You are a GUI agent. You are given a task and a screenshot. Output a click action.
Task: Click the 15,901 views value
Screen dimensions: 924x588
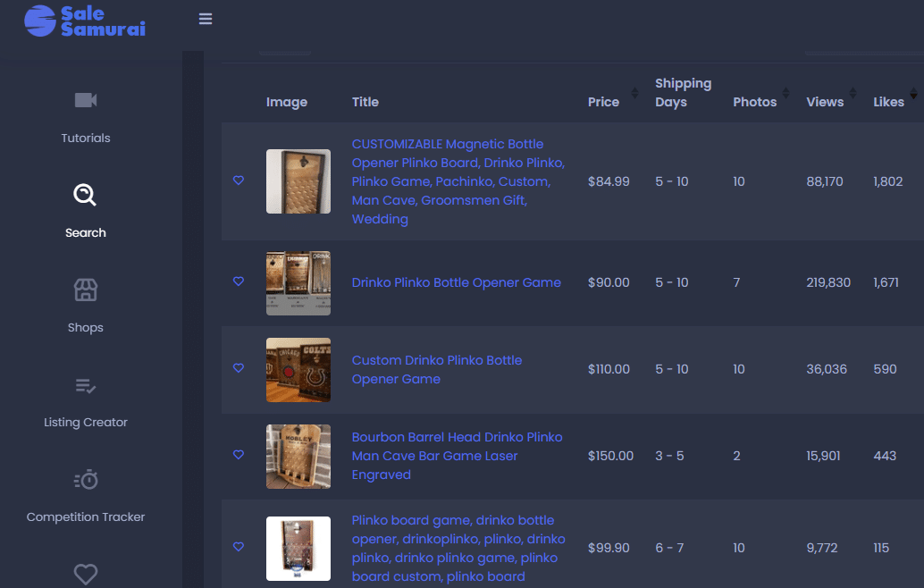(x=823, y=456)
